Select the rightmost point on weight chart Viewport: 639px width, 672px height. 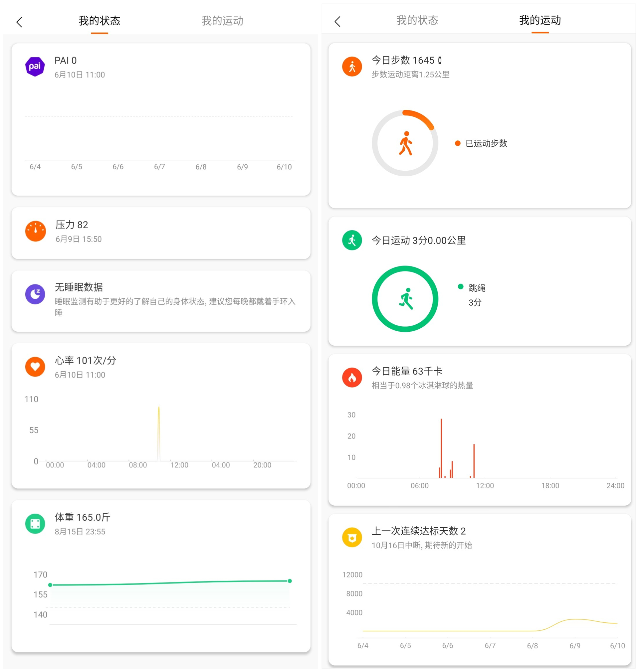click(x=290, y=581)
